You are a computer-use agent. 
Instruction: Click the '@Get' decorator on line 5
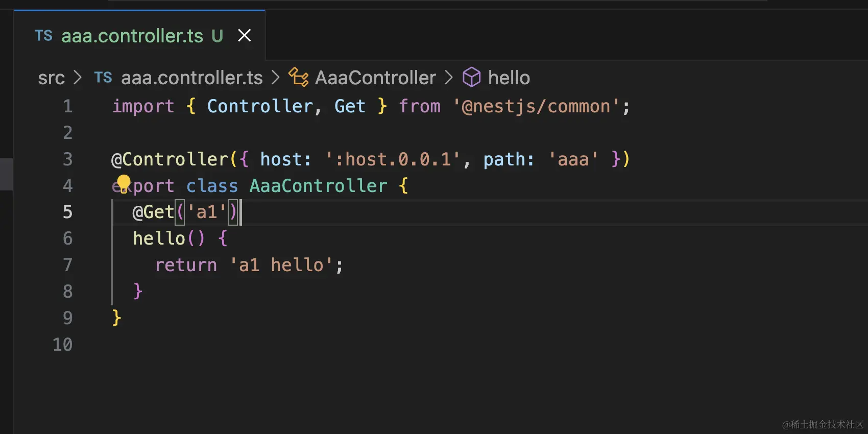[x=153, y=212]
